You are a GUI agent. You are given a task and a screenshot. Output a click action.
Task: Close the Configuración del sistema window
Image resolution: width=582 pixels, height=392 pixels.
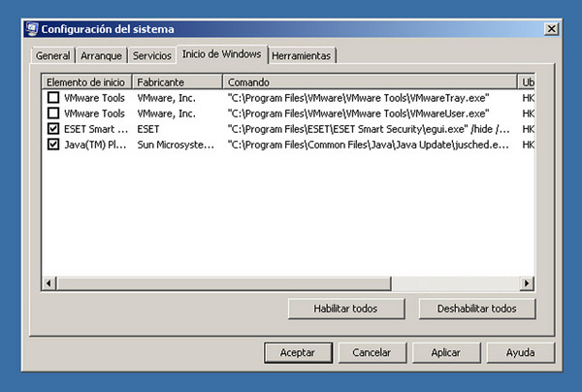point(551,29)
